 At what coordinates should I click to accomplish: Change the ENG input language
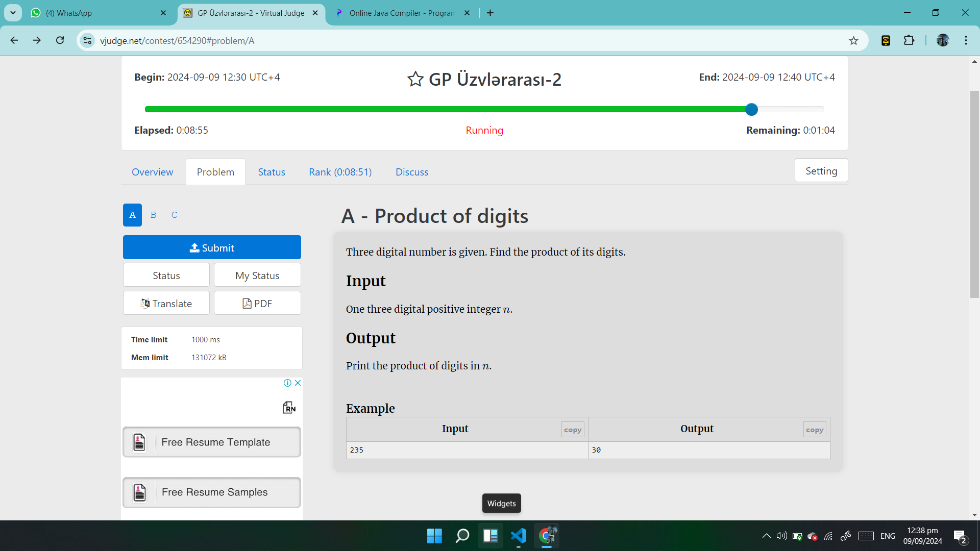coord(888,536)
